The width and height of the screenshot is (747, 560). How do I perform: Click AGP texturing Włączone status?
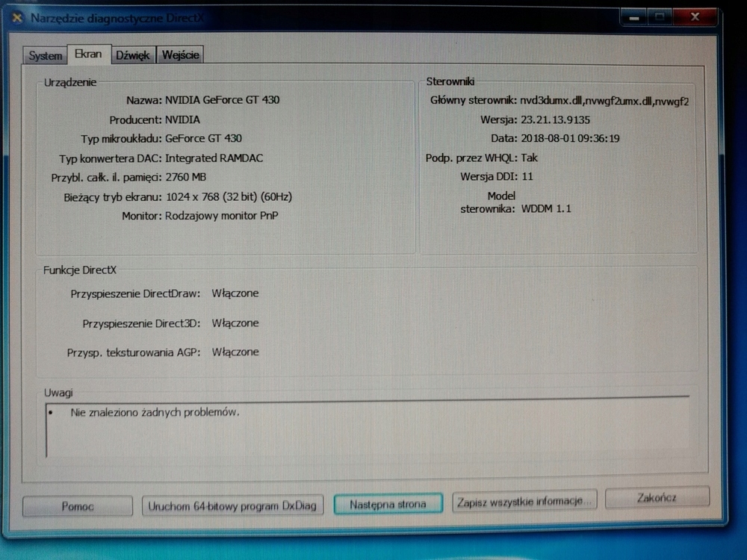point(235,352)
